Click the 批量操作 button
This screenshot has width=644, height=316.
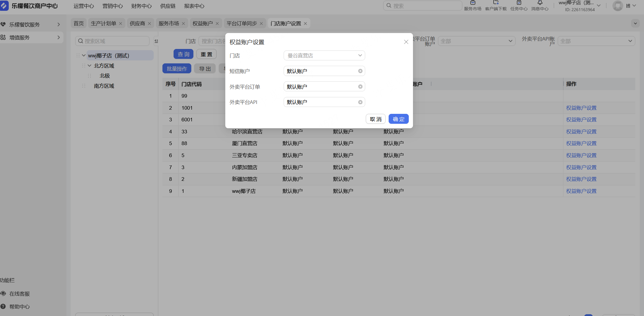[x=177, y=68]
